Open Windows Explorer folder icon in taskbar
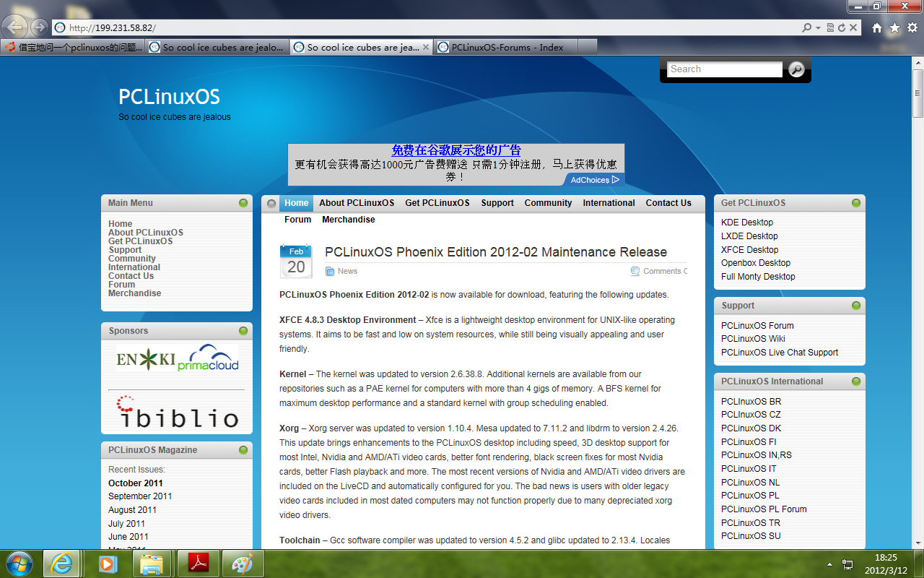The height and width of the screenshot is (578, 924). point(151,564)
